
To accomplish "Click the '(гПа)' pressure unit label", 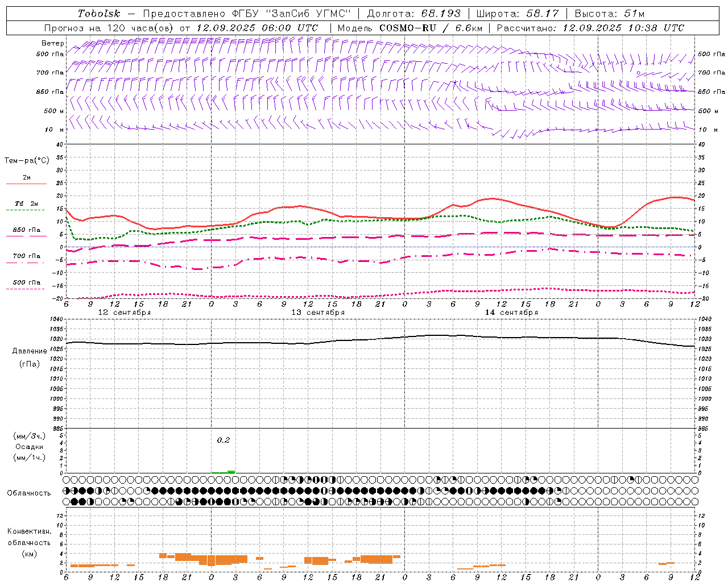I will point(30,364).
